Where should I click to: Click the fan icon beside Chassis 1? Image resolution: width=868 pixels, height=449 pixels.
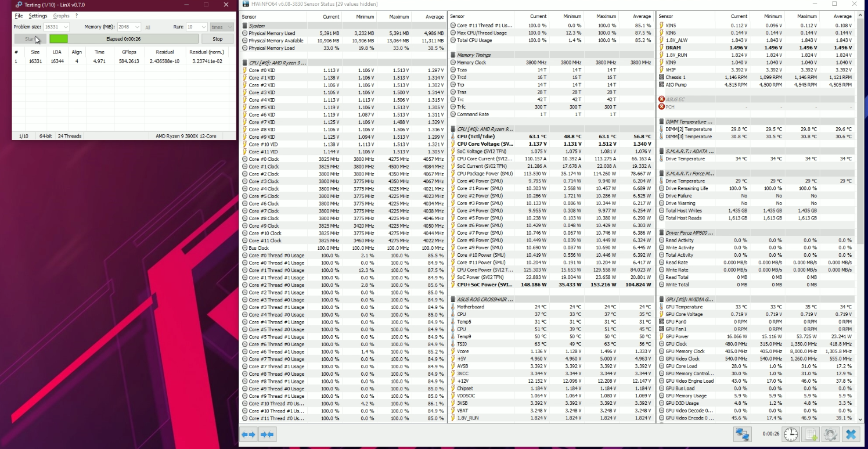[x=661, y=77]
